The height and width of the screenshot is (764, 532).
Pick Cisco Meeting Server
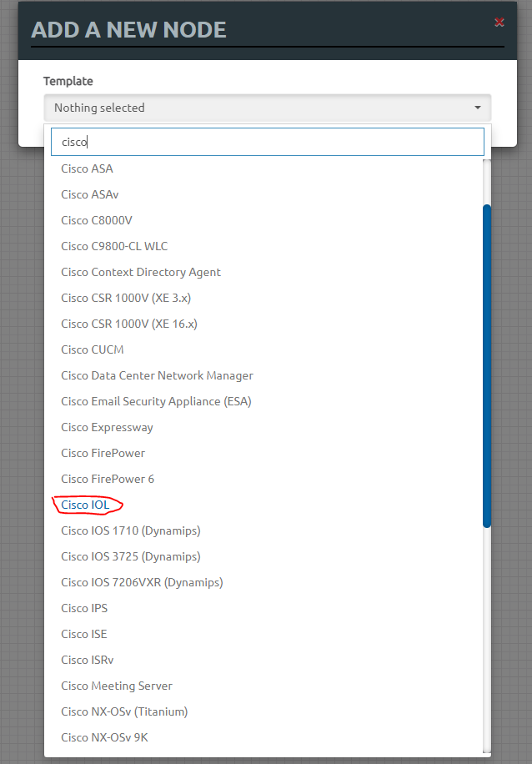(117, 686)
